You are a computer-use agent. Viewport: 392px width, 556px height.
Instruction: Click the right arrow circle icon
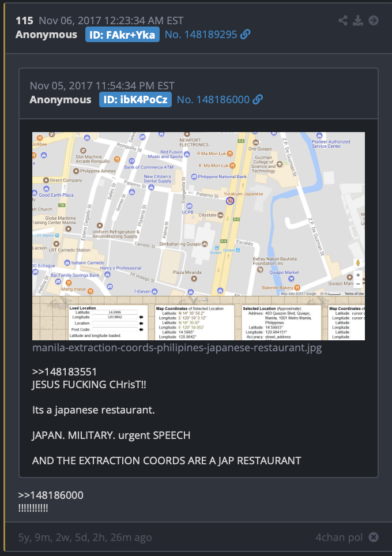pos(373,20)
